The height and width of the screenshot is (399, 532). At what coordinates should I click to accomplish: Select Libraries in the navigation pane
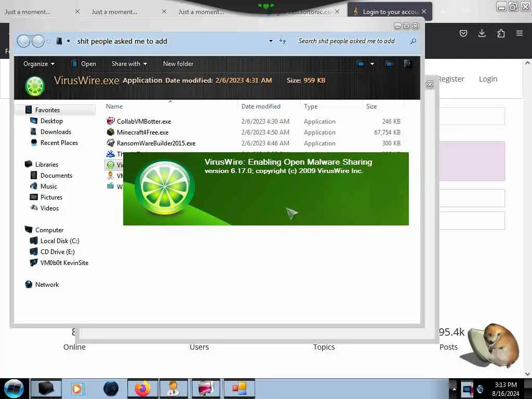pos(46,165)
